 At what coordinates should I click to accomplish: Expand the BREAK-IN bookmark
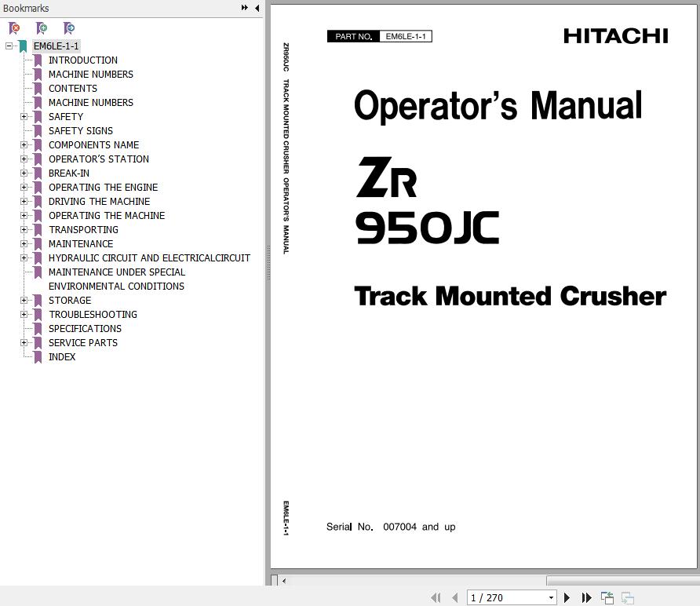point(24,173)
